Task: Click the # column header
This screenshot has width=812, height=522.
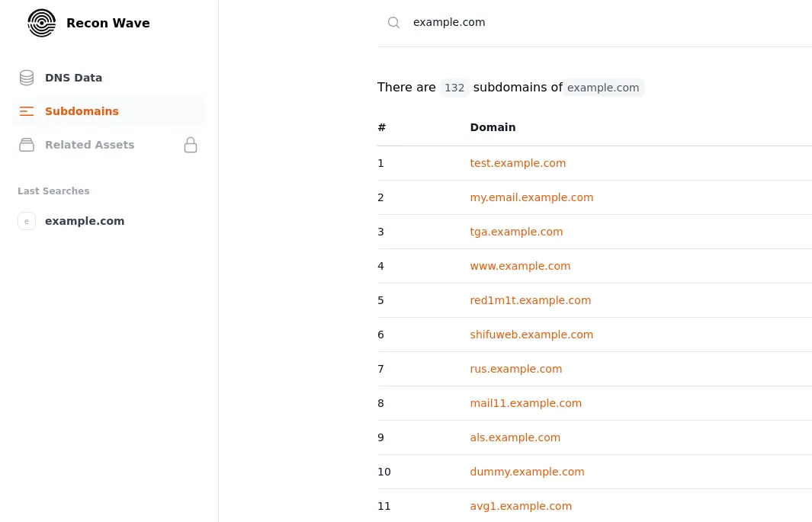Action: (x=382, y=127)
